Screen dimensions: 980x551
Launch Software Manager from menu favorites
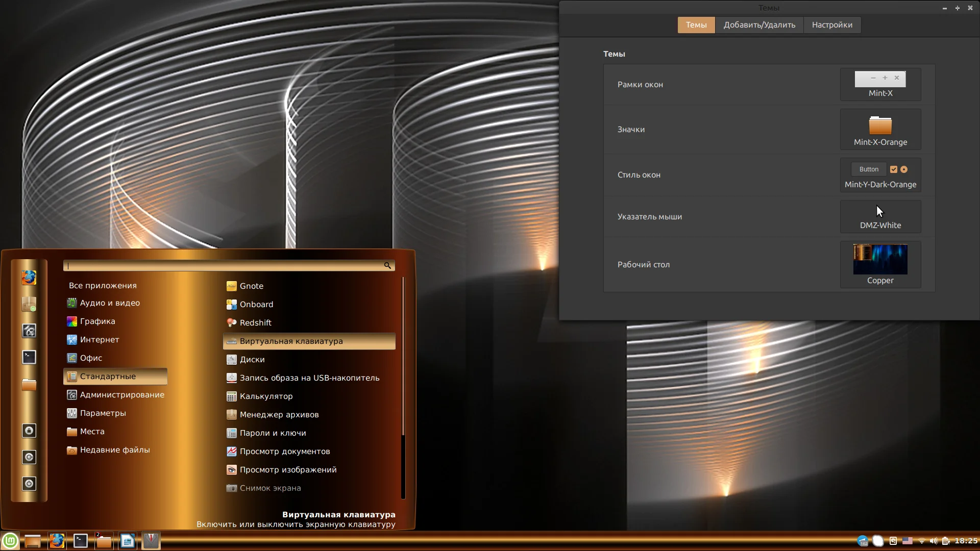click(29, 304)
